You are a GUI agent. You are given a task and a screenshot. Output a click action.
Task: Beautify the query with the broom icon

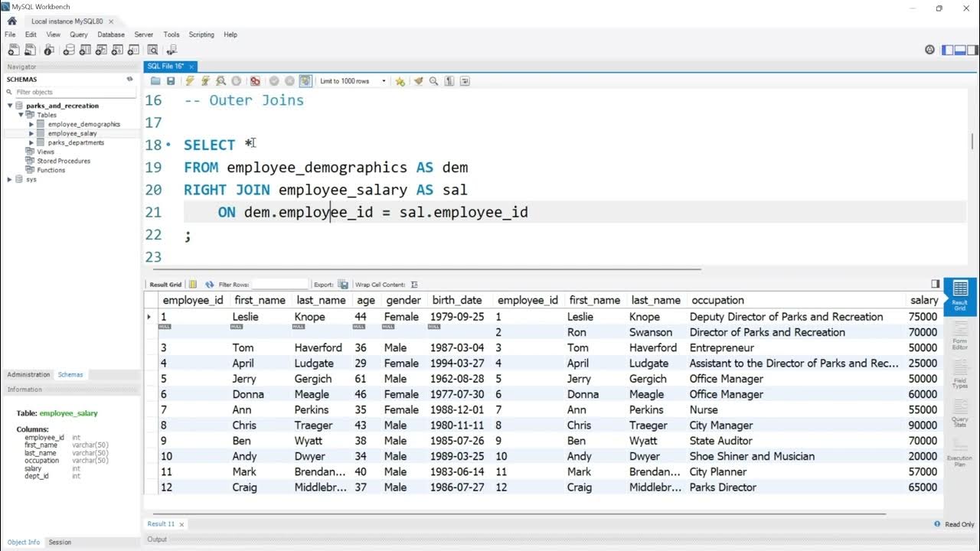point(418,81)
